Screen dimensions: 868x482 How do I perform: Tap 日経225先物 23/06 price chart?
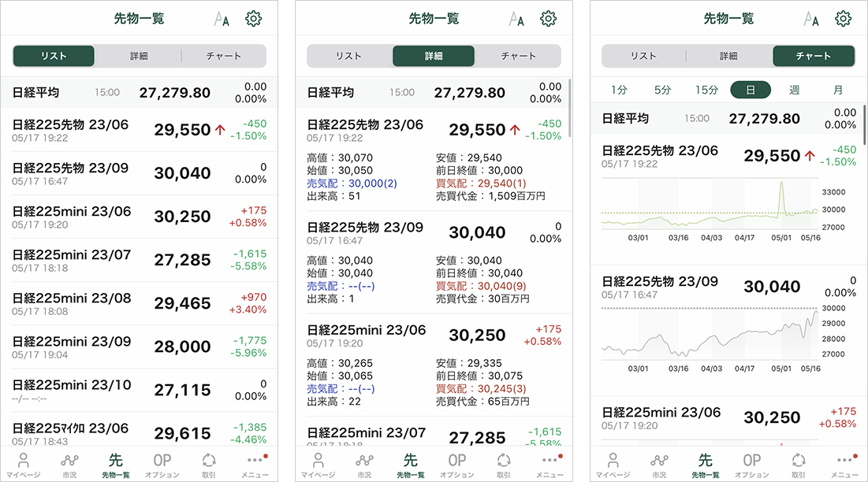click(x=710, y=205)
